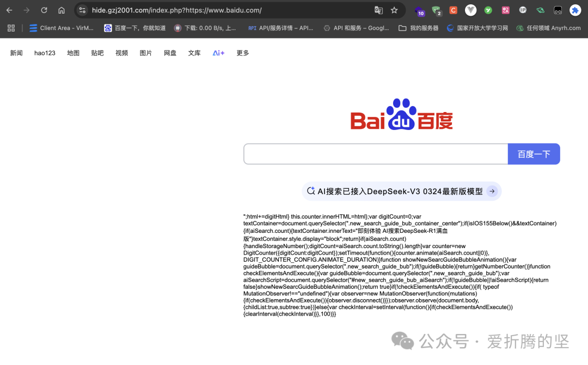This screenshot has width=588, height=365.
Task: Open the 国家开放大学学习网 bookmark
Action: [477, 28]
